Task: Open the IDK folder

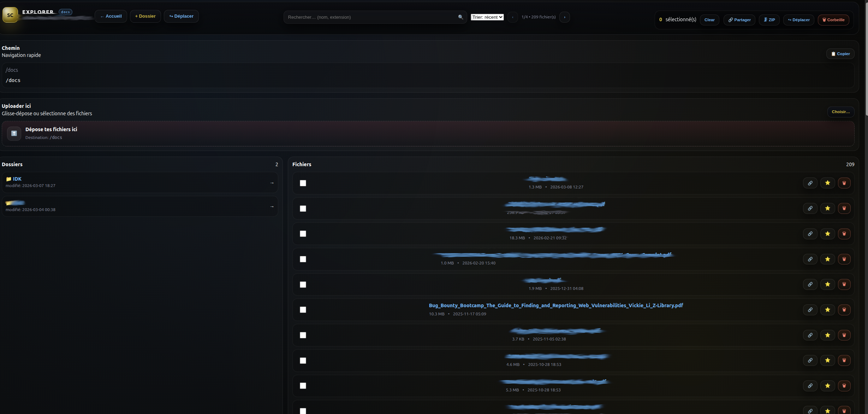Action: coord(17,179)
